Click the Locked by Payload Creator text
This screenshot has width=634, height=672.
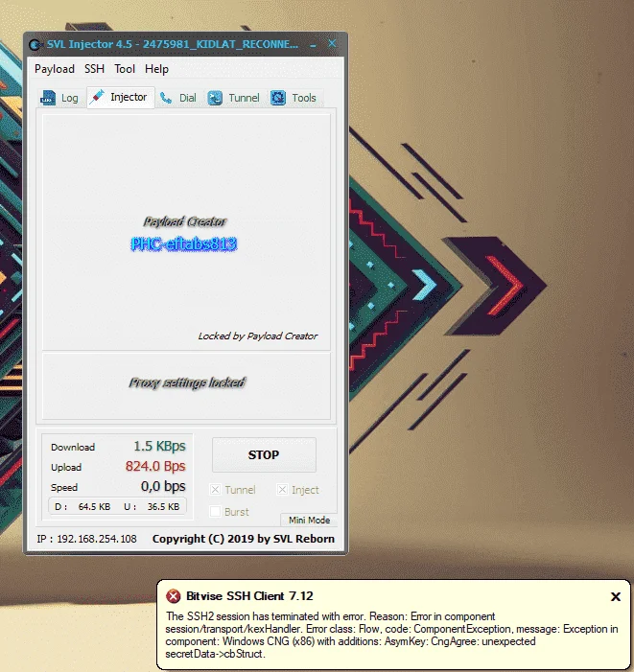tap(258, 336)
